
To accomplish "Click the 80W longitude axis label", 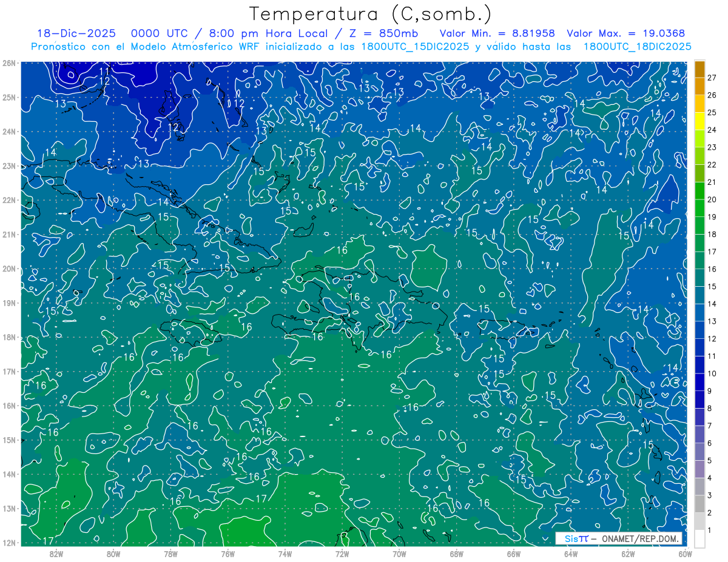I will point(113,554).
